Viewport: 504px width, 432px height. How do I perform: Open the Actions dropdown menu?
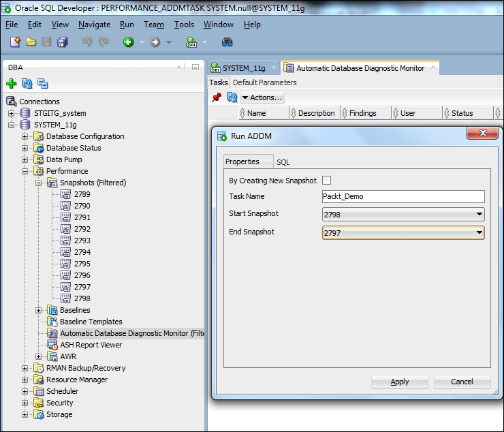(263, 97)
